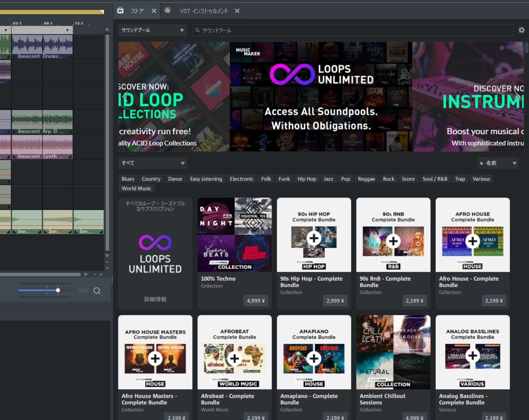The height and width of the screenshot is (420, 529).
Task: Click the Store tab bag icon
Action: pos(120,11)
